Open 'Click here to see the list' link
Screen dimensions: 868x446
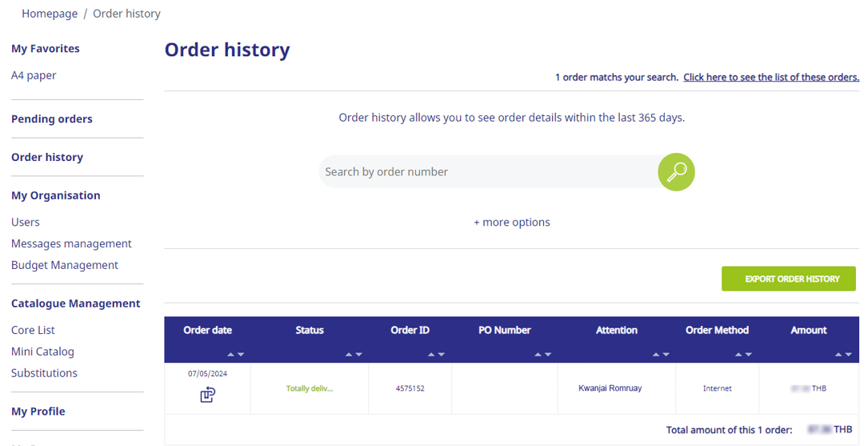771,77
